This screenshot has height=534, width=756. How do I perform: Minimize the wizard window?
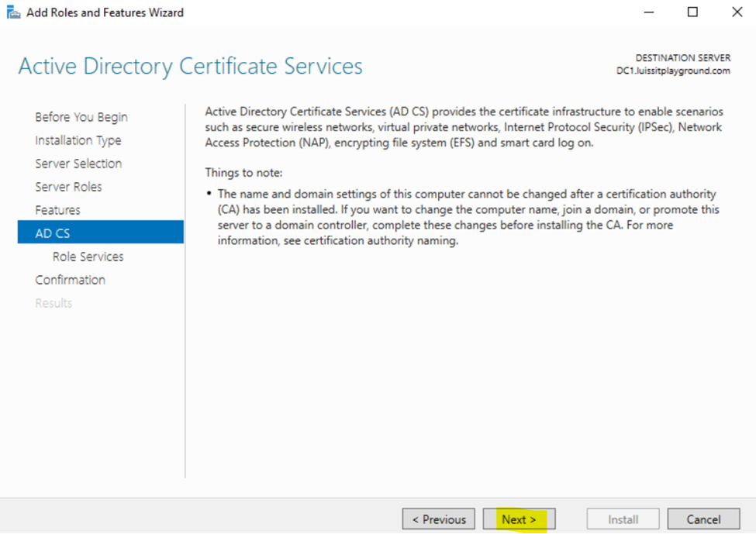(649, 12)
